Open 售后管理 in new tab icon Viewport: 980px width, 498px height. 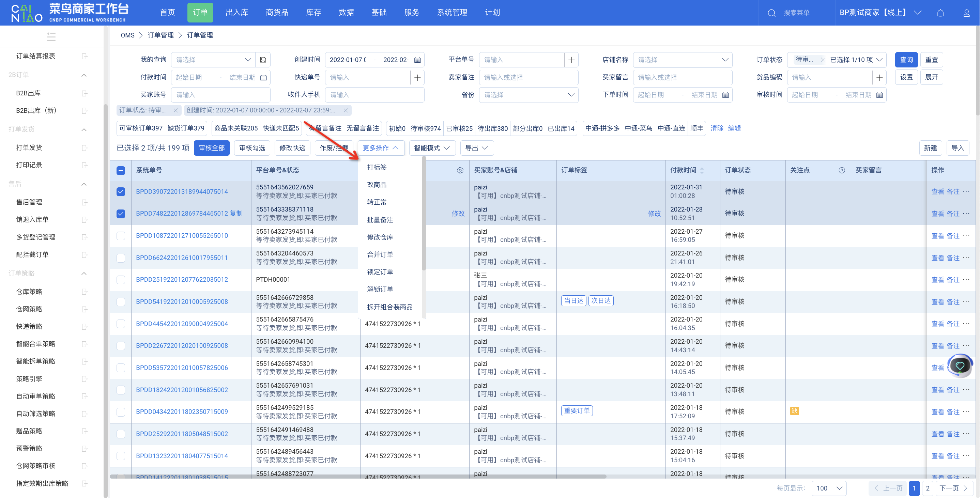pyautogui.click(x=85, y=202)
